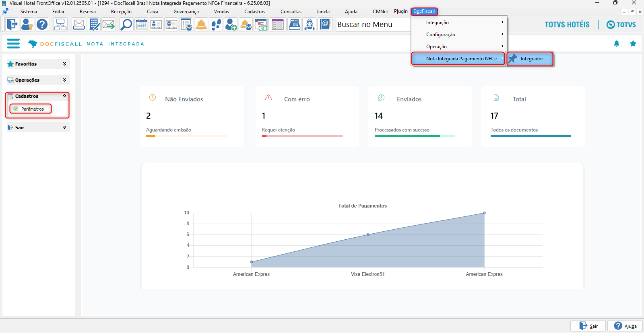This screenshot has height=333, width=644.
Task: Click the list with guests toolbar icon
Action: point(186,25)
